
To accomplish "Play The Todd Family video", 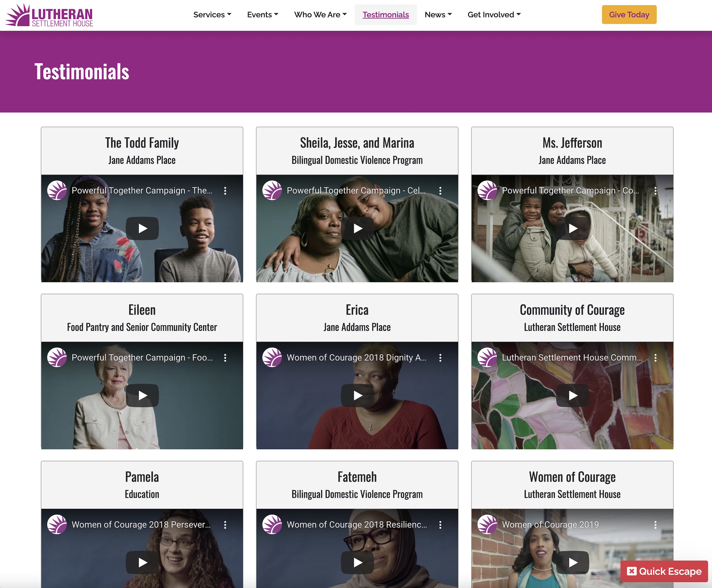I will point(142,229).
